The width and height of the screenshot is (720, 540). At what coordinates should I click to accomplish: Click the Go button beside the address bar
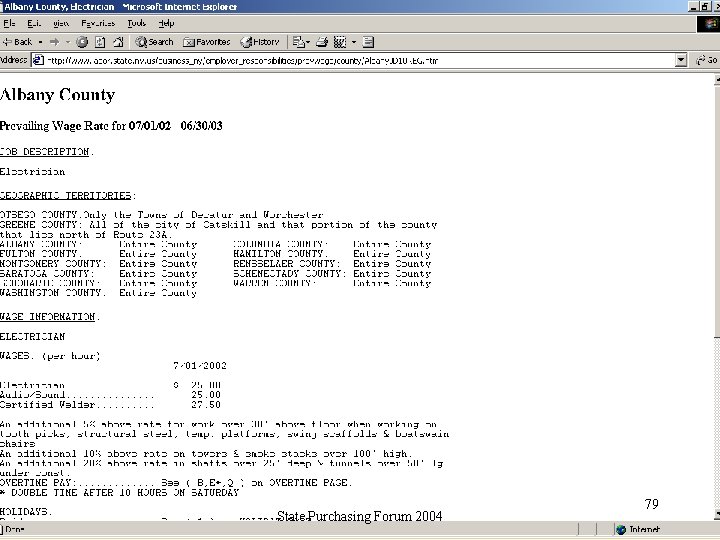coord(707,60)
